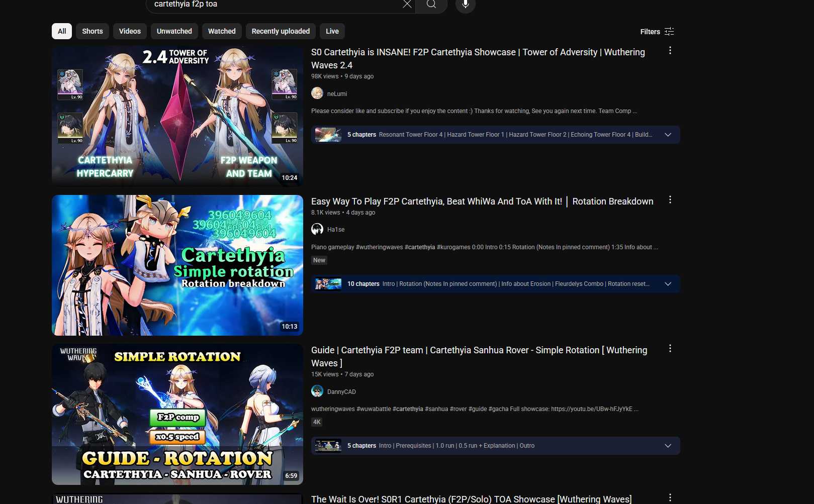Click the New badge under Ha1se video
Image resolution: width=814 pixels, height=504 pixels.
click(x=319, y=260)
